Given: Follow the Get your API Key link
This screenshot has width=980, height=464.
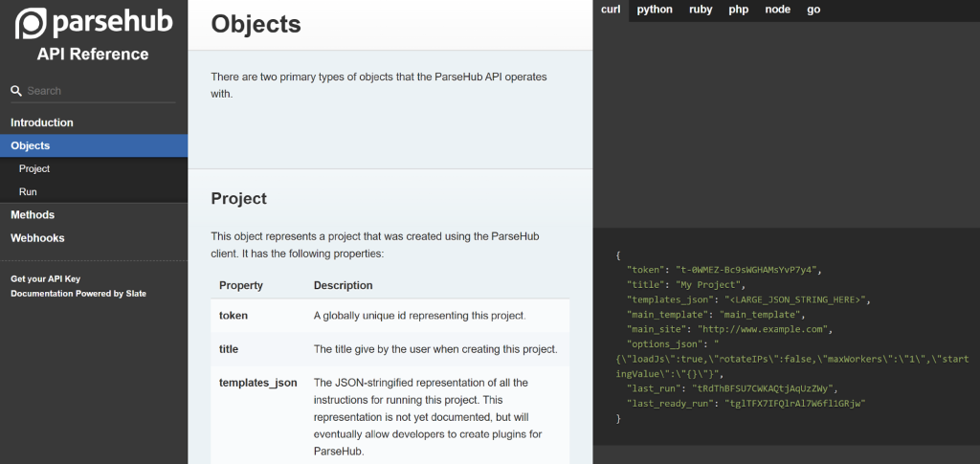Looking at the screenshot, I should 46,279.
